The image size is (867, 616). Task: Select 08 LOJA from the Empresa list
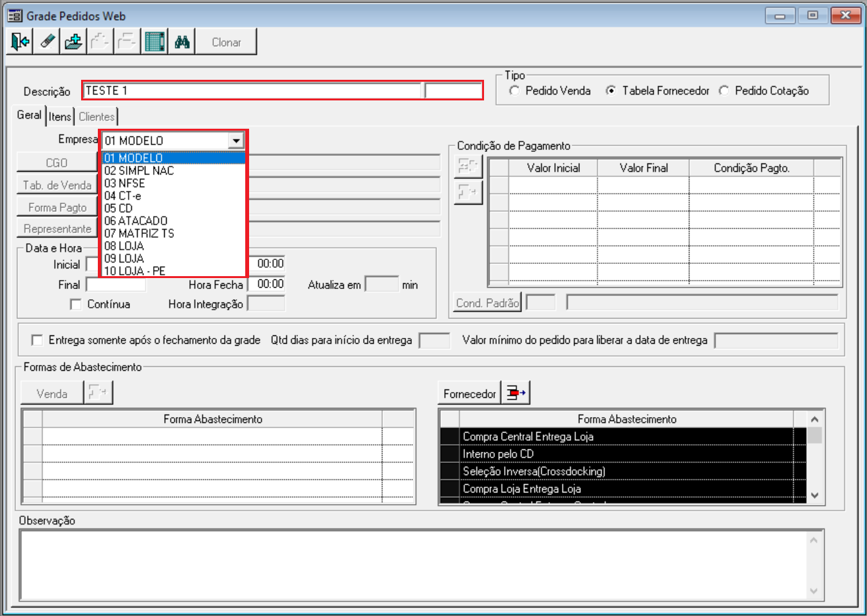(174, 246)
